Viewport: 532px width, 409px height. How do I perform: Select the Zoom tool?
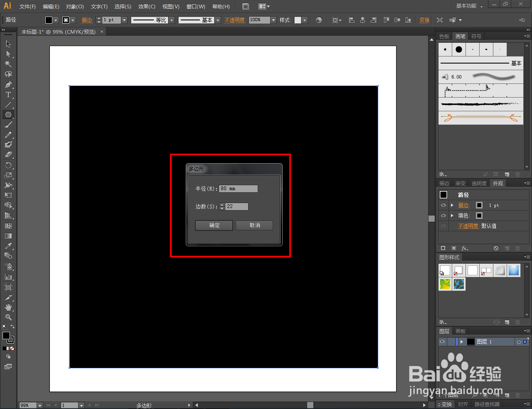pyautogui.click(x=8, y=317)
